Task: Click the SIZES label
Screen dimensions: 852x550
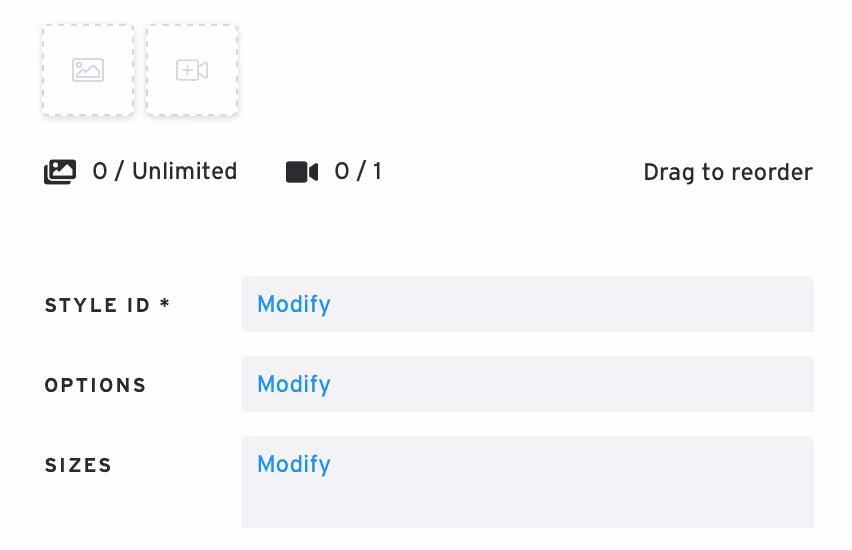Action: (x=78, y=465)
